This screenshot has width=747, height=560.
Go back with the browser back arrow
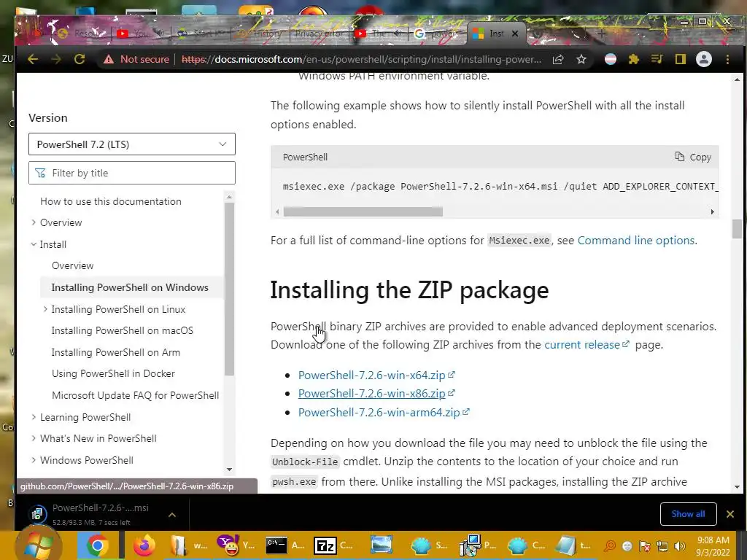point(32,59)
